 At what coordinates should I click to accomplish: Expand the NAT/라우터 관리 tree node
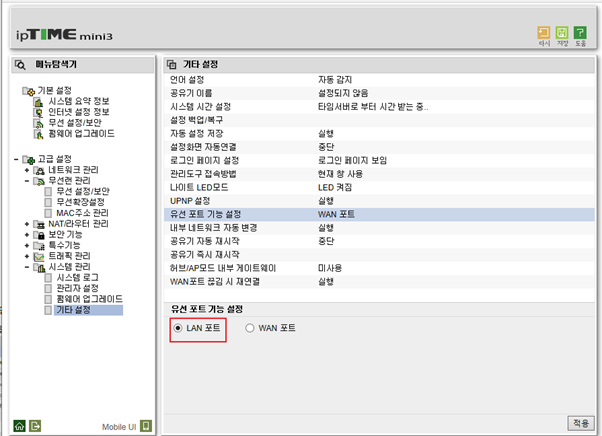(x=26, y=224)
